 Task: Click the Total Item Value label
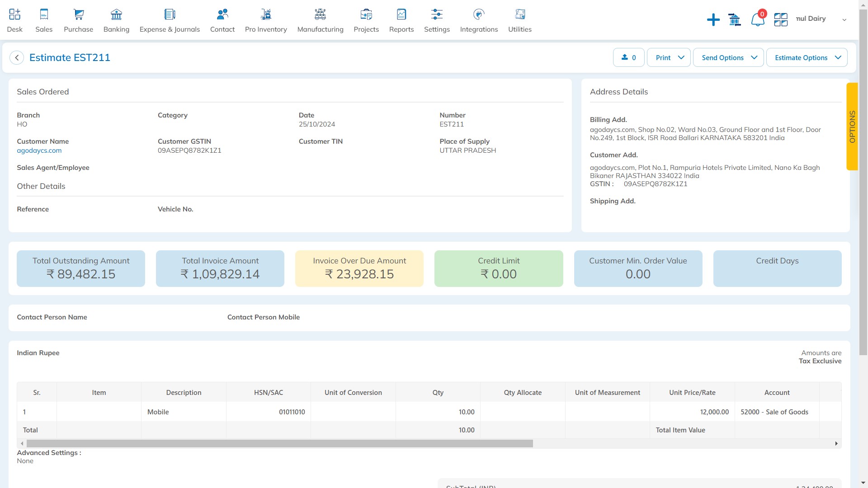680,430
